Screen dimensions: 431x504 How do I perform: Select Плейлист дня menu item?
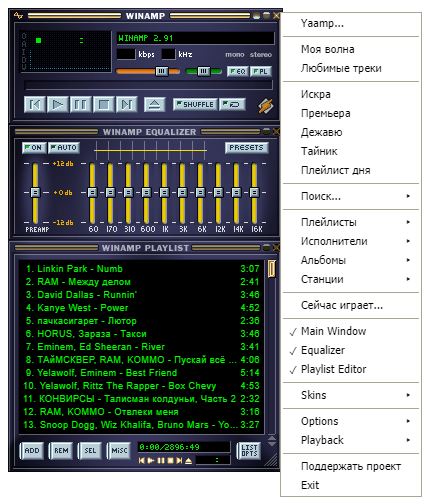click(351, 170)
